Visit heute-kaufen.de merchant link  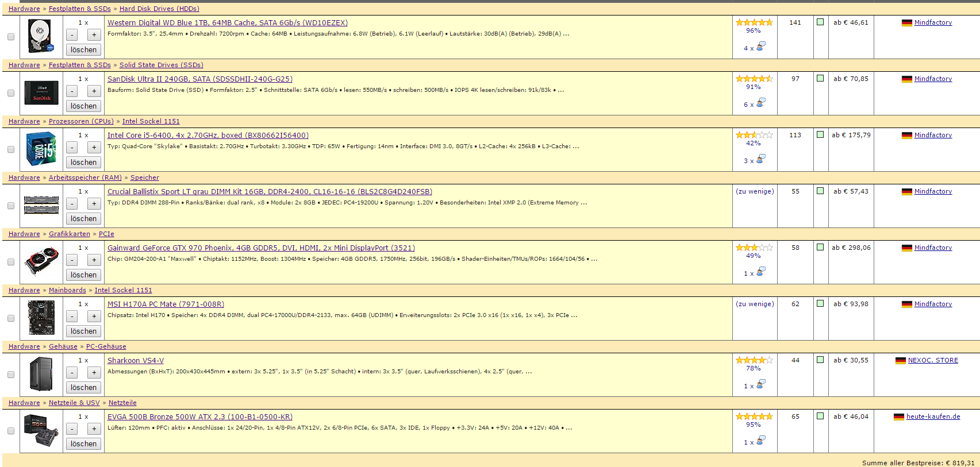click(x=933, y=417)
